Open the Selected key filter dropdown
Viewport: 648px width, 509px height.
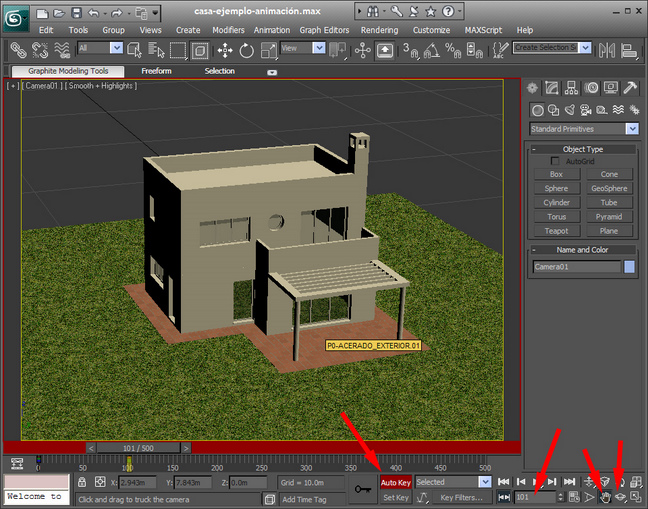tap(449, 482)
